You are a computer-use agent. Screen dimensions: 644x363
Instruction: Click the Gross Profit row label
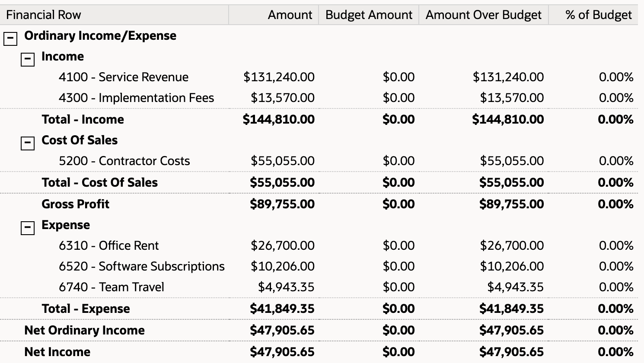point(76,204)
